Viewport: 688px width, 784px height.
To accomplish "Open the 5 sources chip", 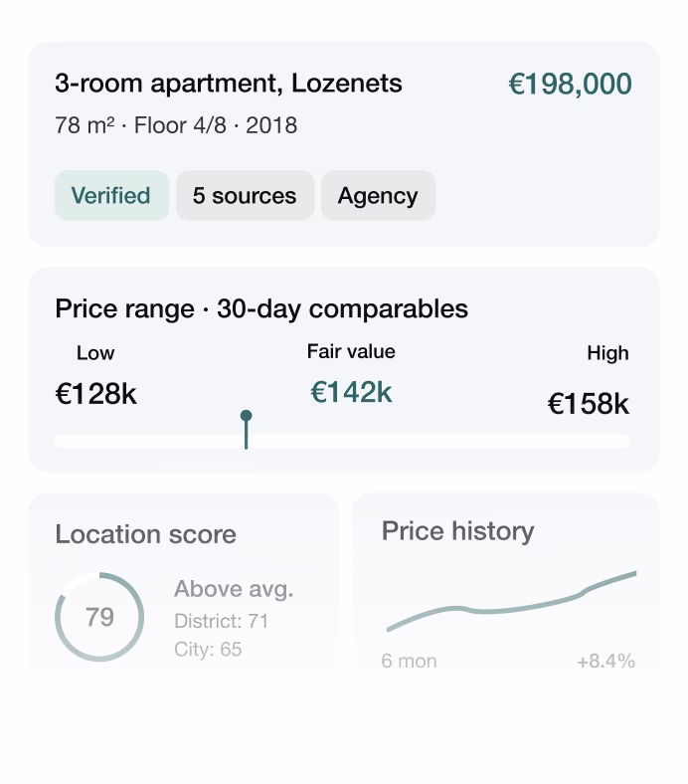I will 245,195.
